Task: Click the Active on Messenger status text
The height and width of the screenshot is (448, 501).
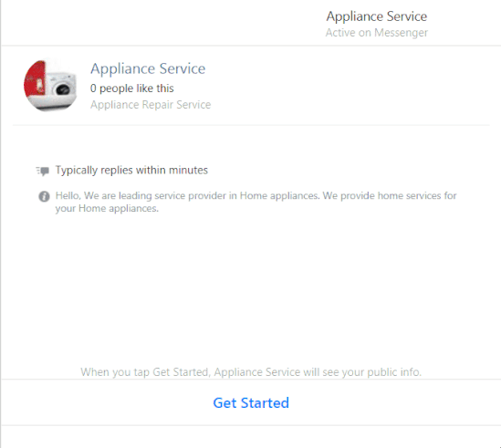Action: 376,32
